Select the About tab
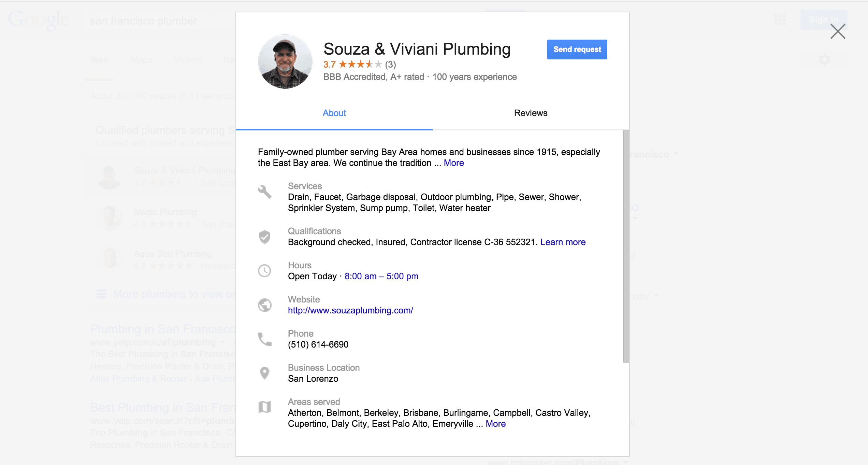The height and width of the screenshot is (465, 868). pos(334,113)
